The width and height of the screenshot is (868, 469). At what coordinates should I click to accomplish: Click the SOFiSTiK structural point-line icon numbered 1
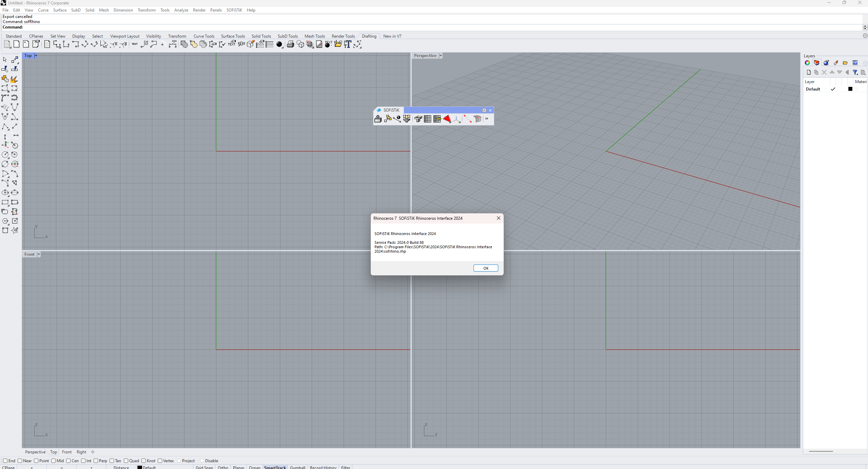(397, 119)
